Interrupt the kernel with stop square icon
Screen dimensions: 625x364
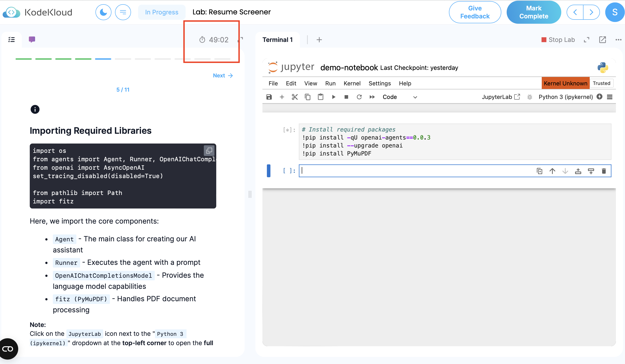[x=346, y=97]
